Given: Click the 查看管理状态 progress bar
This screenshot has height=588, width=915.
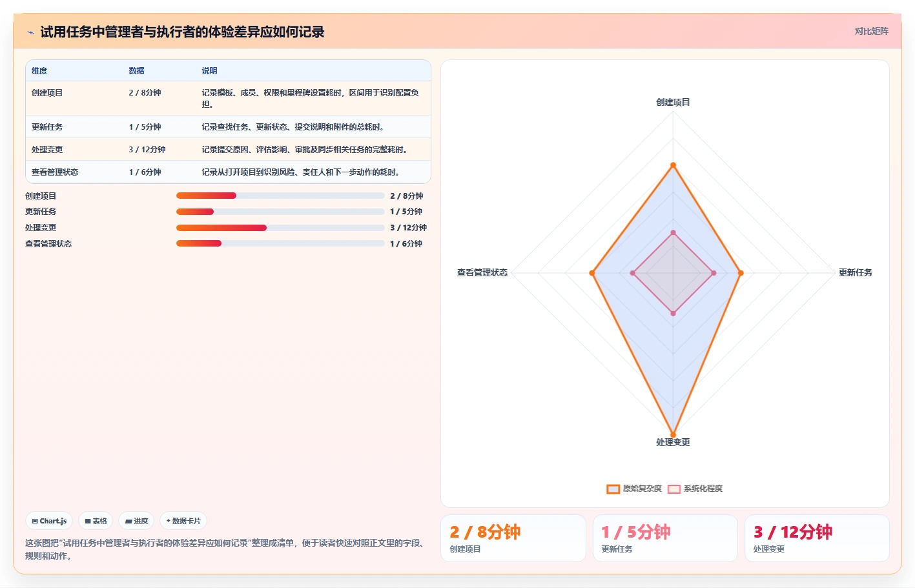Looking at the screenshot, I should point(280,243).
